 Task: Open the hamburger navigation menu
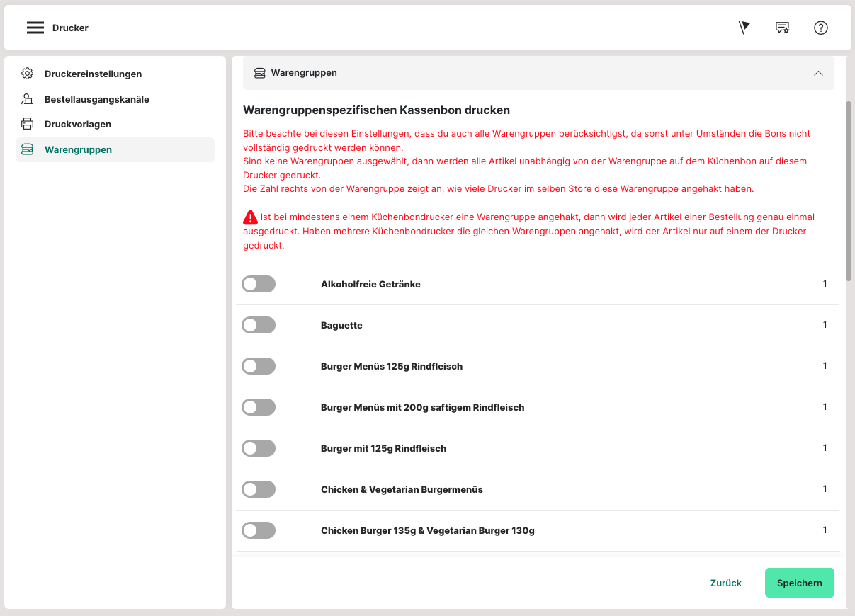[35, 28]
